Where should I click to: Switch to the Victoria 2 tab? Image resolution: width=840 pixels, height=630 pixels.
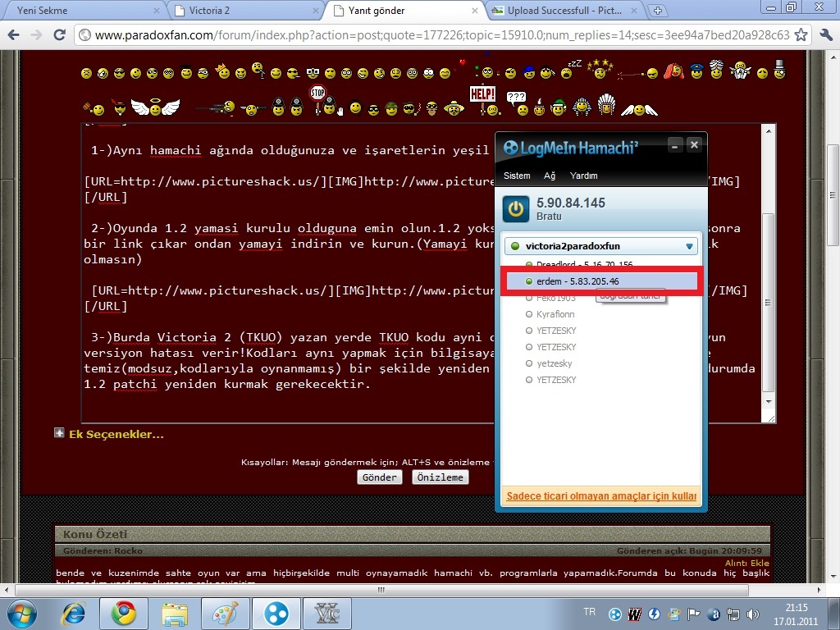[x=244, y=10]
